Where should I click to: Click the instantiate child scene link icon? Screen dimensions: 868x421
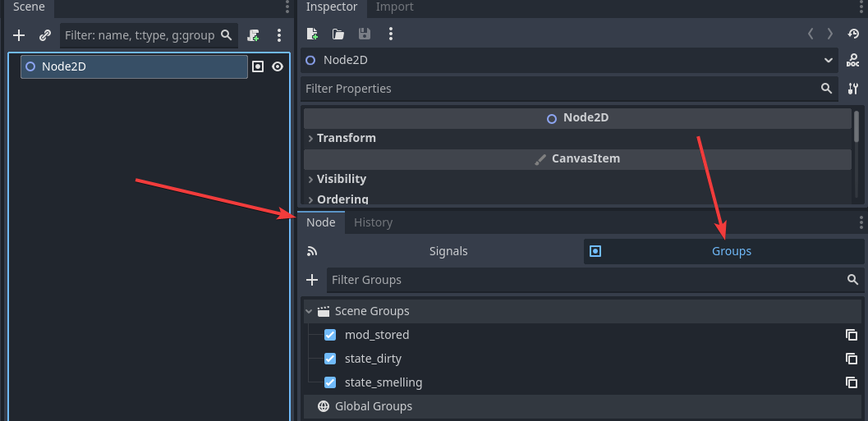tap(45, 35)
